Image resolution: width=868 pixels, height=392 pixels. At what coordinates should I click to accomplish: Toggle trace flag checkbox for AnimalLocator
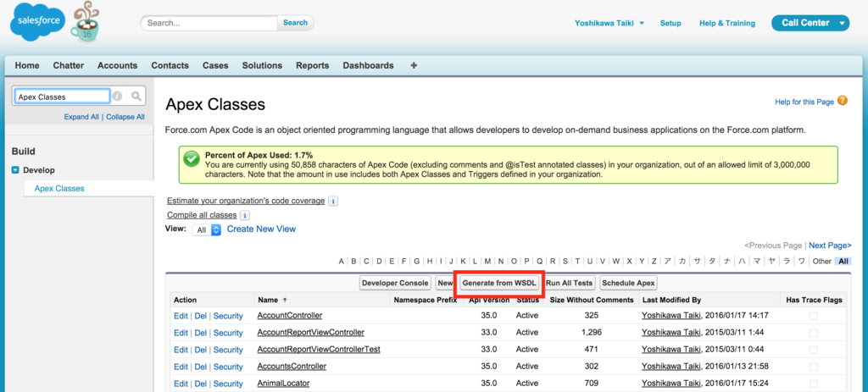pyautogui.click(x=813, y=384)
